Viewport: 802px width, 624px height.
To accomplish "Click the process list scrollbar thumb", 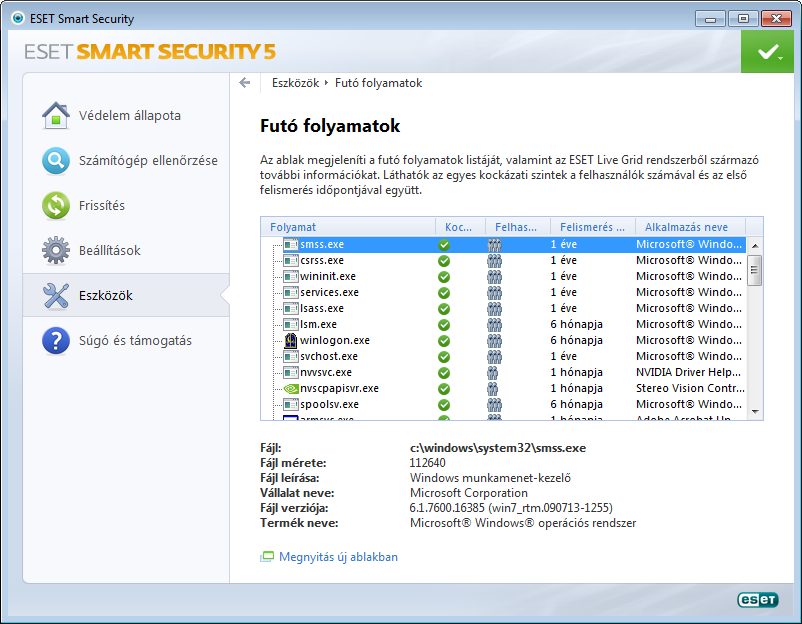I will pyautogui.click(x=754, y=270).
